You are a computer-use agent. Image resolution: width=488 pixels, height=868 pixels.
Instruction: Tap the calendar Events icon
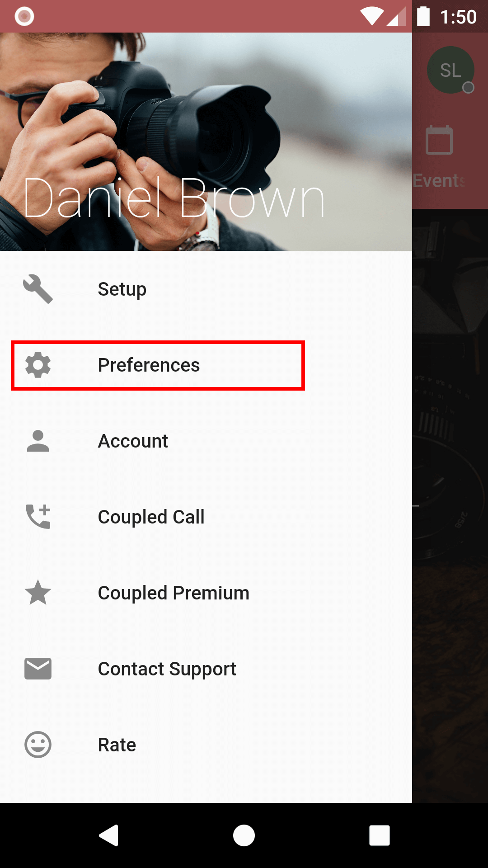point(439,140)
